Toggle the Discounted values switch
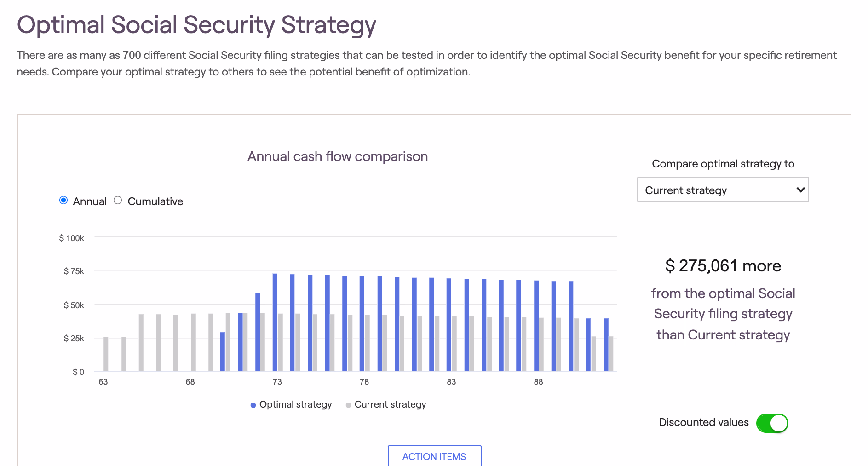 [772, 423]
